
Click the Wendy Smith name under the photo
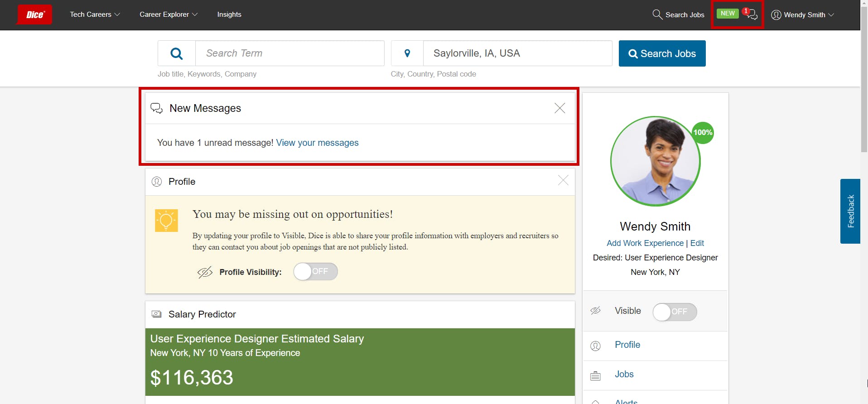point(655,226)
